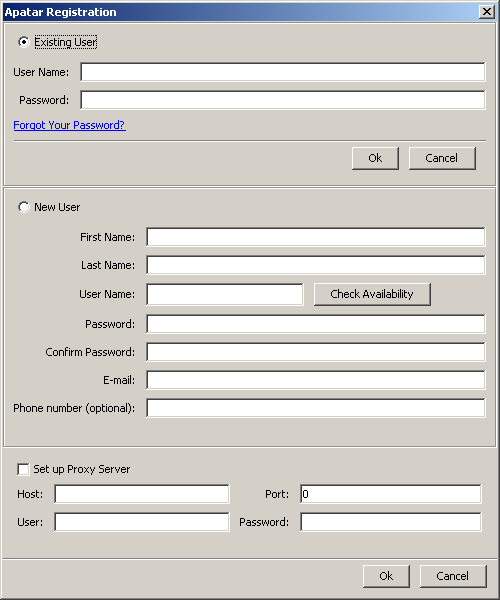Image resolution: width=500 pixels, height=600 pixels.
Task: Click into the Confirm Password field
Action: [316, 352]
